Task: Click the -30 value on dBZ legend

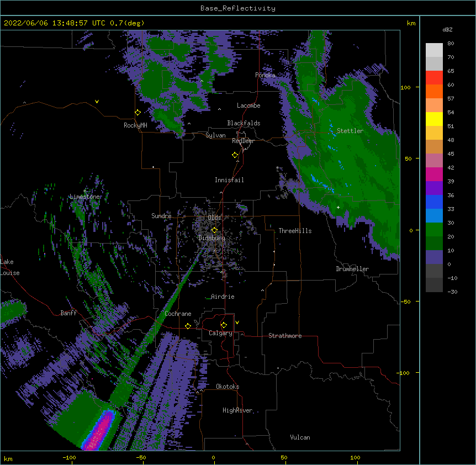Action: 452,292
